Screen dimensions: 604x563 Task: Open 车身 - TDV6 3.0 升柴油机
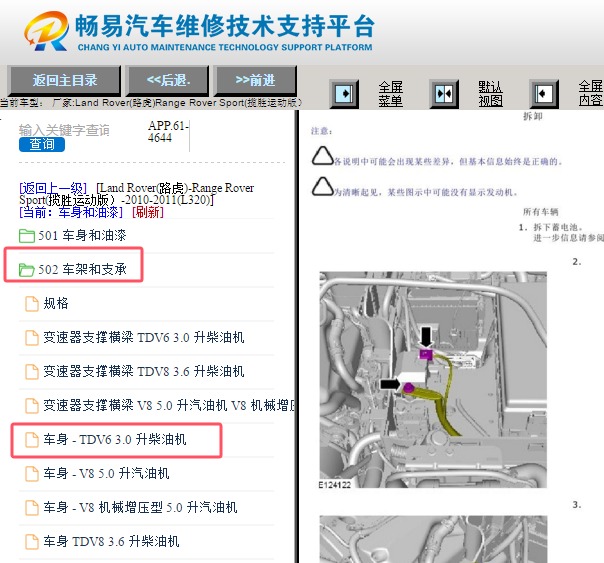click(x=115, y=439)
